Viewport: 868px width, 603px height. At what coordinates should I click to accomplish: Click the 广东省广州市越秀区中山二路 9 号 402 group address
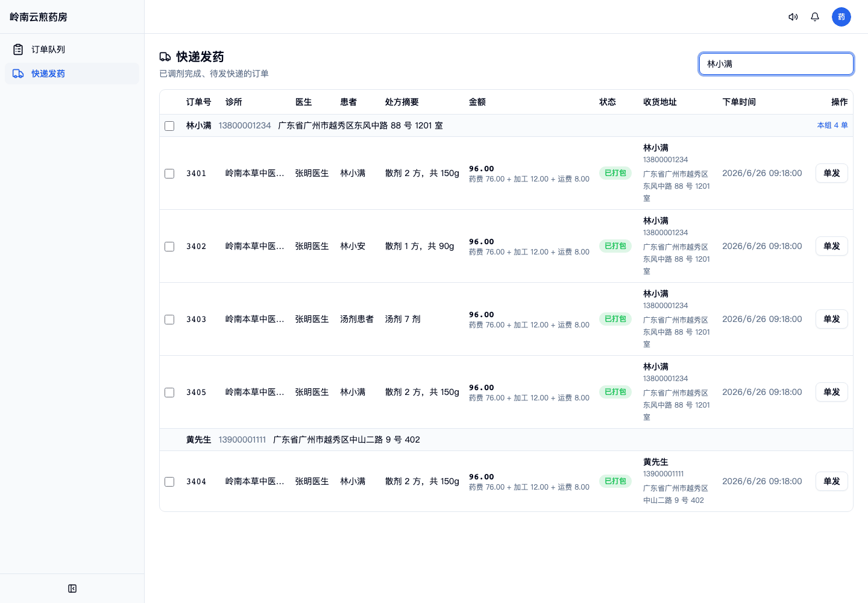pyautogui.click(x=347, y=440)
